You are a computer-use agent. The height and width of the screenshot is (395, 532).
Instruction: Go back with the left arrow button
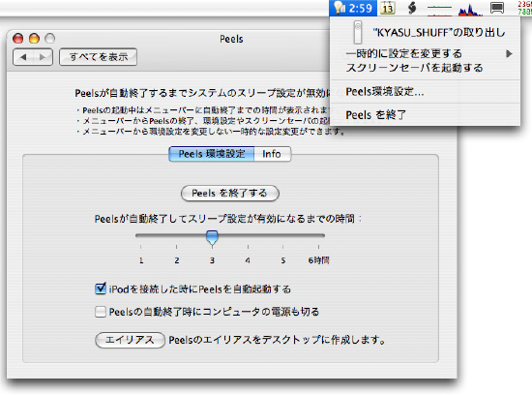pyautogui.click(x=23, y=57)
